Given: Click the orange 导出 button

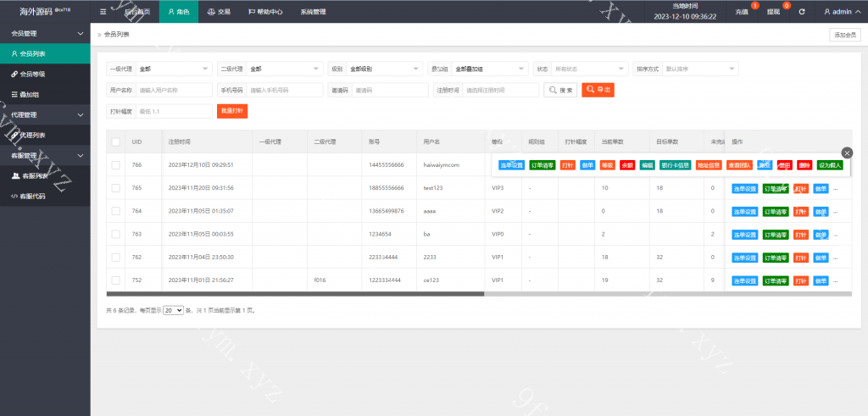Looking at the screenshot, I should [598, 90].
